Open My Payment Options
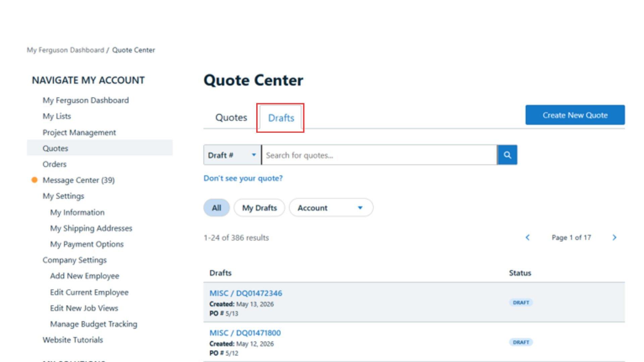Screen dimensions: 644x362 [x=87, y=244]
